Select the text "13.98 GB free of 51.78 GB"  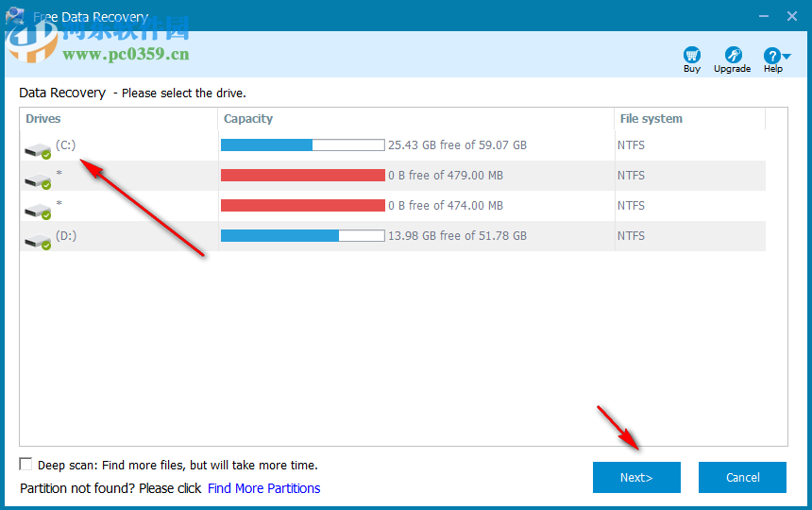tap(457, 235)
